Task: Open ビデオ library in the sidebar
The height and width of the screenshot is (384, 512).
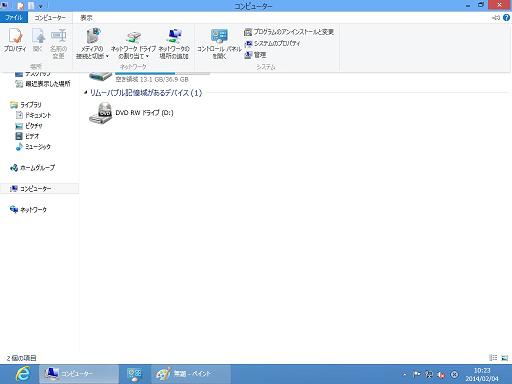Action: click(27, 136)
